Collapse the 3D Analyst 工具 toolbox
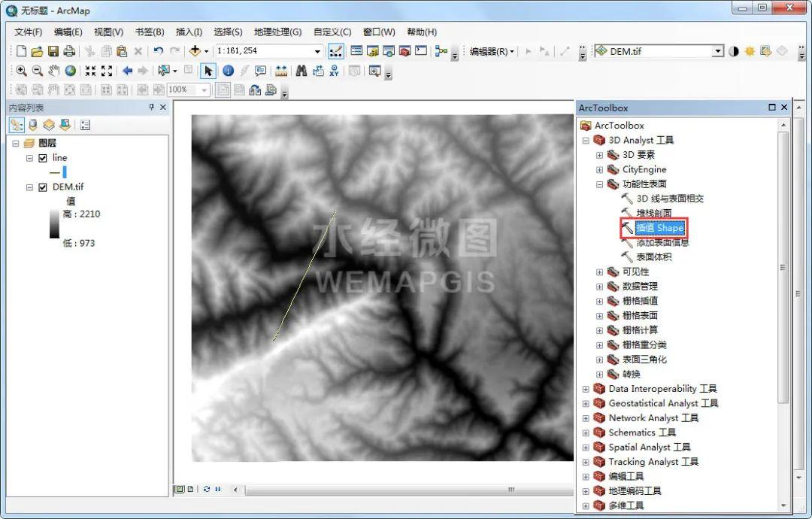This screenshot has width=812, height=519. (587, 140)
